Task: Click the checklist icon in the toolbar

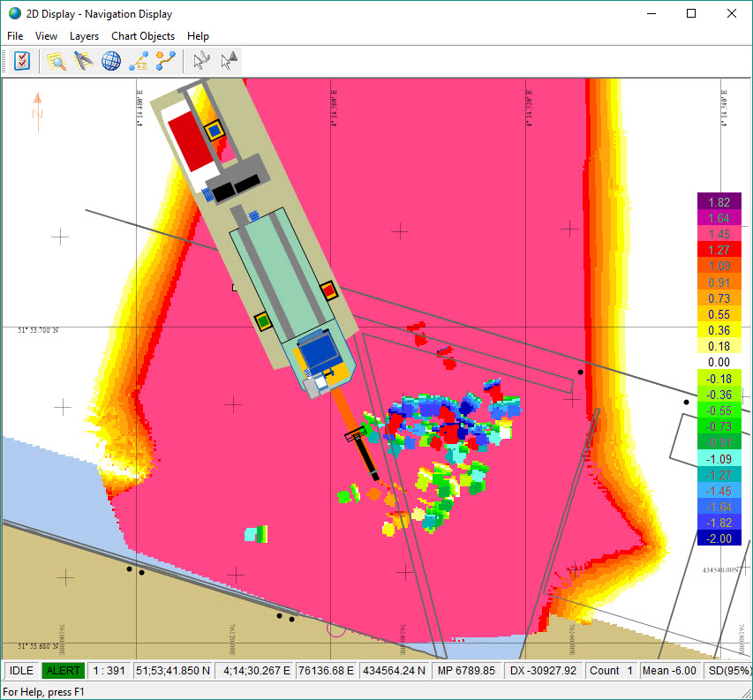Action: (x=22, y=61)
